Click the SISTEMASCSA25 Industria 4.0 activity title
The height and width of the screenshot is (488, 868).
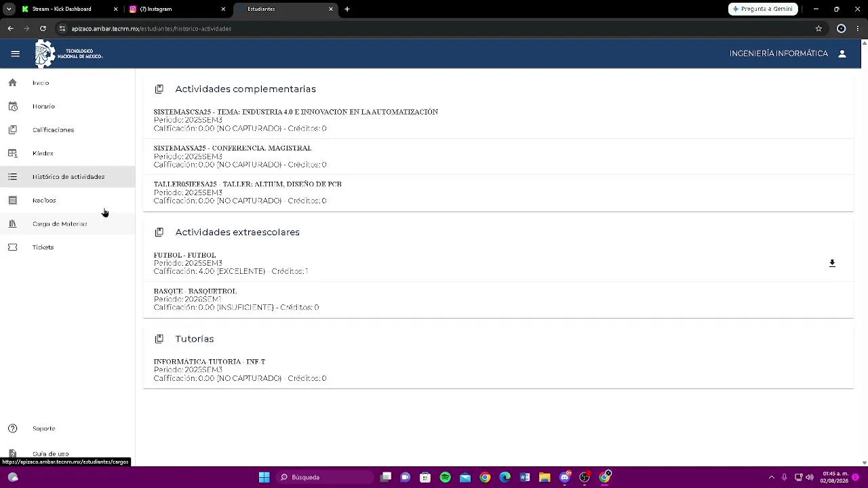coord(296,112)
